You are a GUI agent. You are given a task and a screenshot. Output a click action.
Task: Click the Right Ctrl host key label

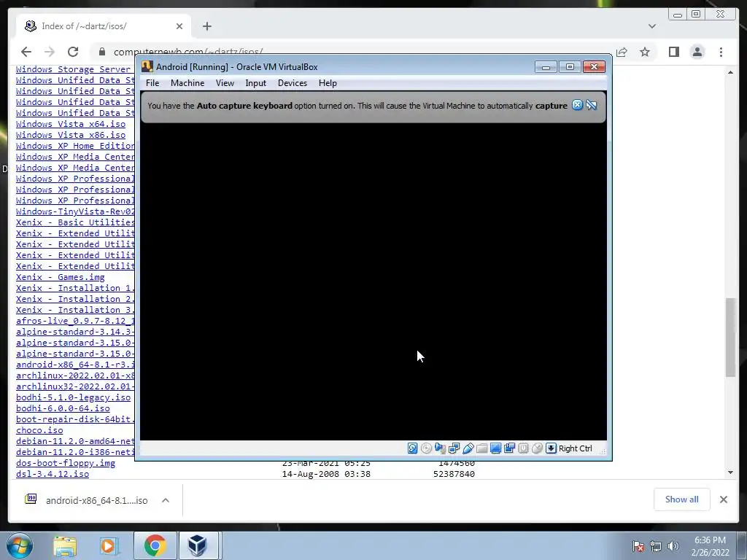pos(575,448)
